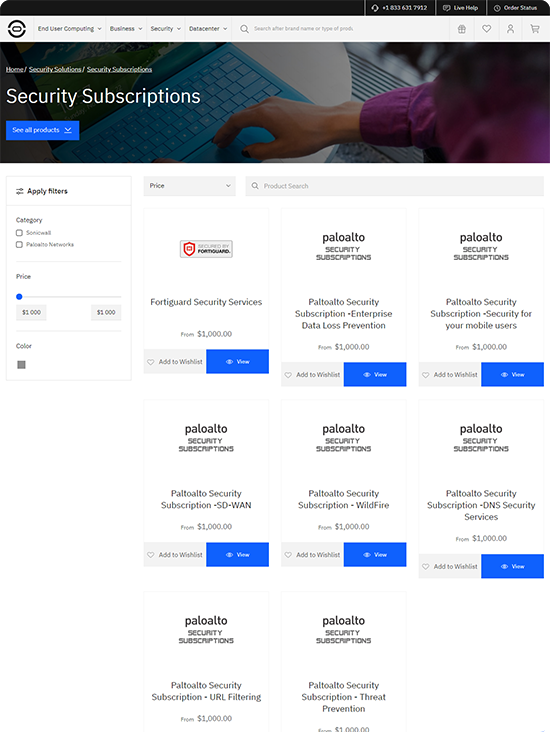
Task: Tick the Sonicwall category checkbox
Action: [19, 232]
